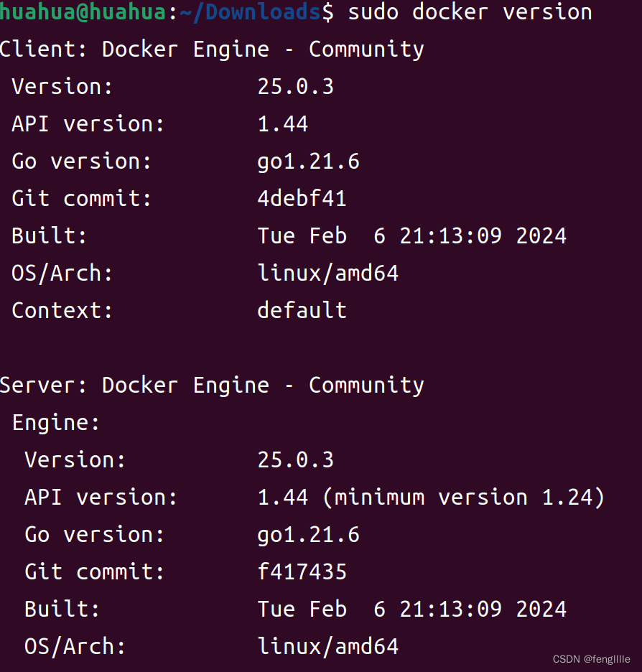Click the Client "OS/Arch:" label
642x672 pixels.
point(62,274)
